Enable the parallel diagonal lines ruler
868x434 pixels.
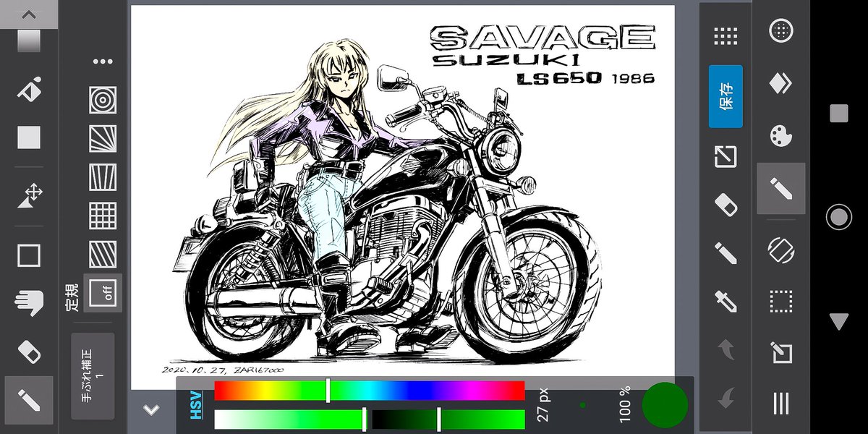click(x=103, y=254)
